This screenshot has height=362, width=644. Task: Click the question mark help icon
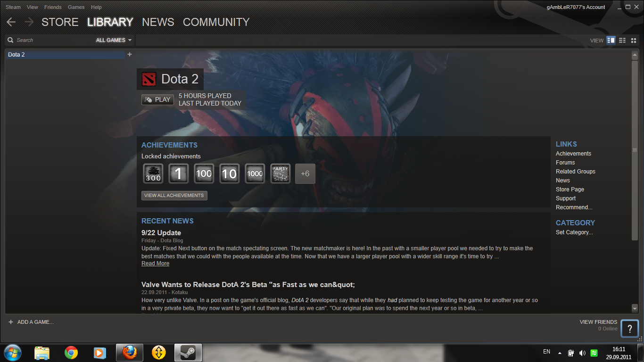[x=629, y=329]
